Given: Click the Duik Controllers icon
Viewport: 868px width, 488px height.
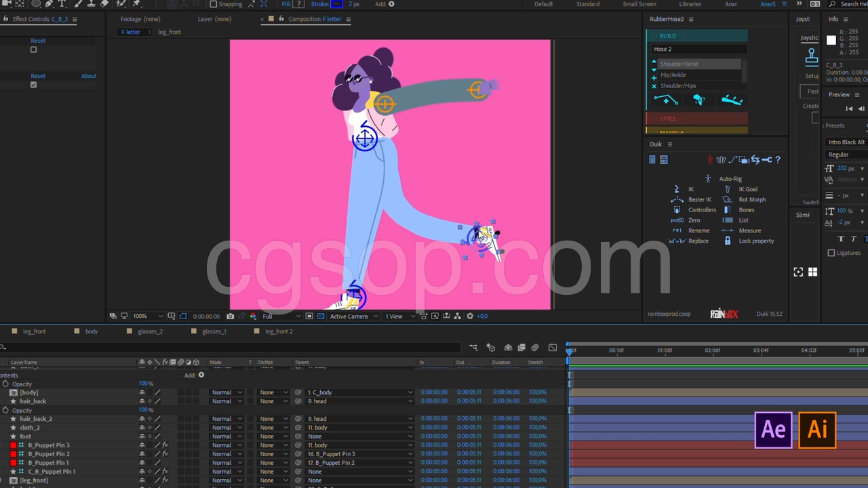Looking at the screenshot, I should point(677,209).
